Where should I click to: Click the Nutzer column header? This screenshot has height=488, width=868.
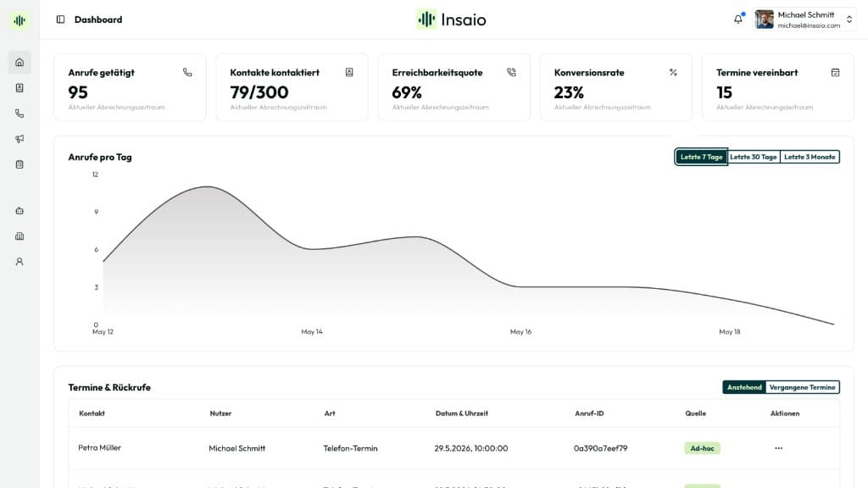tap(220, 413)
